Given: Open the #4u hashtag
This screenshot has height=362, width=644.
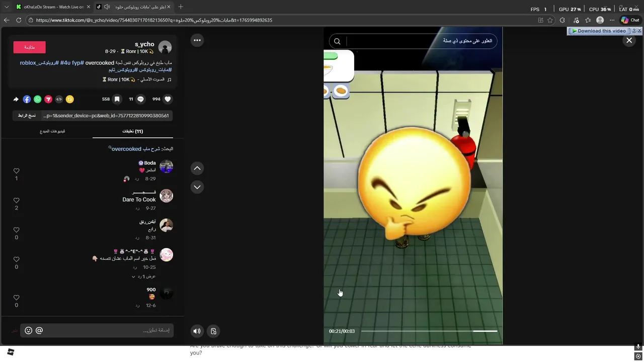Looking at the screenshot, I should [x=66, y=63].
